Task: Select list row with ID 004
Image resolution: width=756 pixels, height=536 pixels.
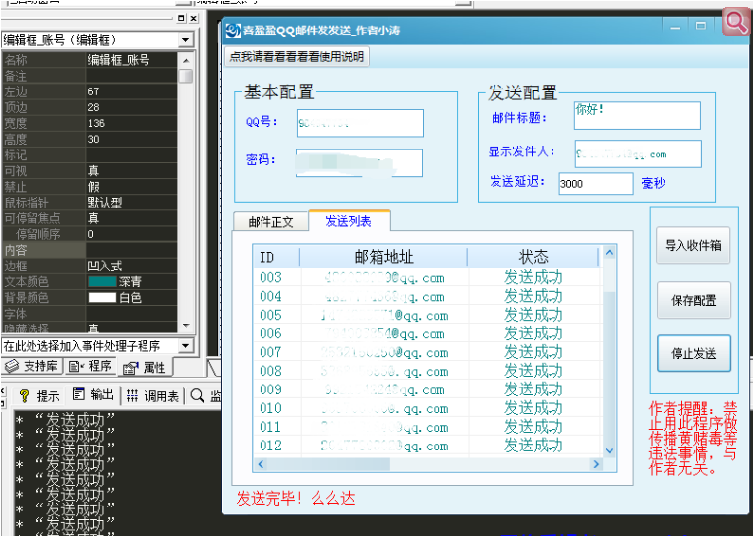Action: (428, 297)
